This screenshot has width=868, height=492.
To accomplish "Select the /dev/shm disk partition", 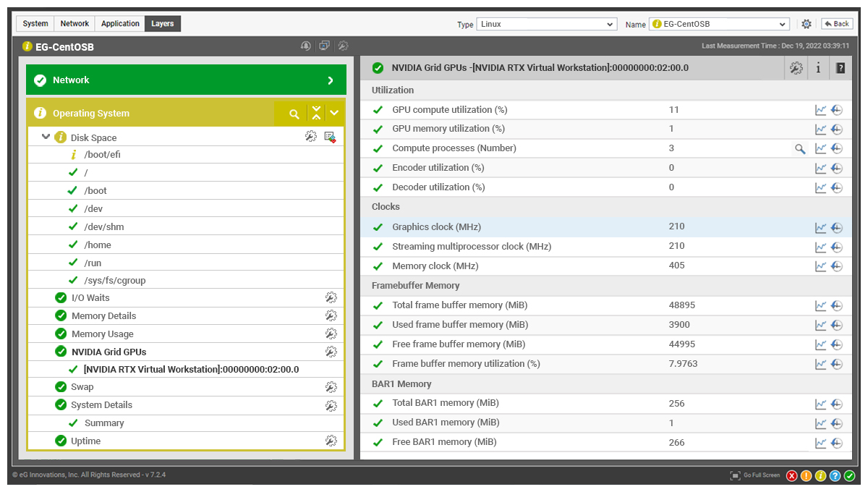I will 104,226.
